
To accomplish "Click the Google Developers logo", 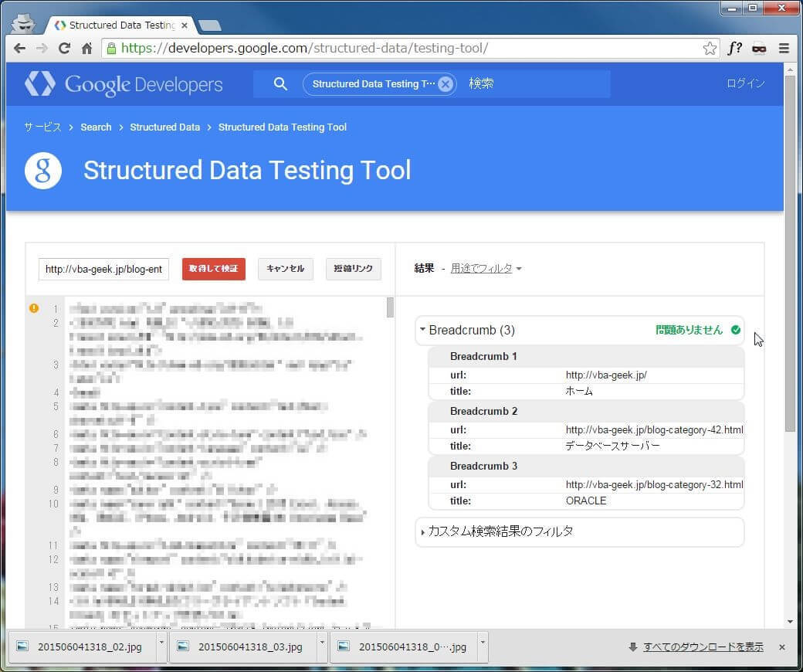I will [x=124, y=84].
